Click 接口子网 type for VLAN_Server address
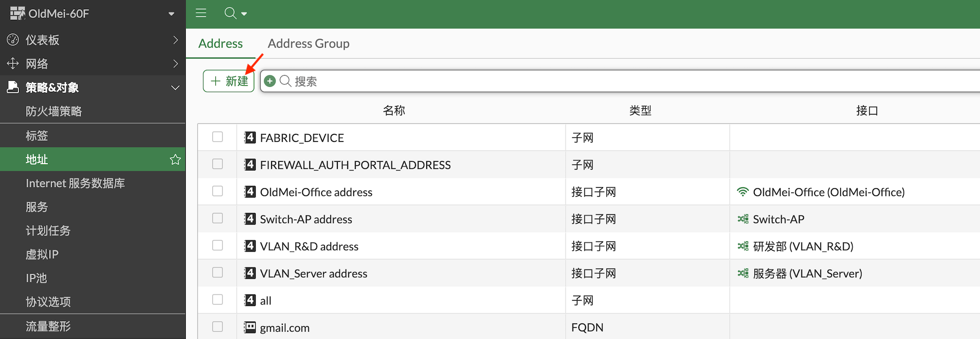980x339 pixels. pyautogui.click(x=594, y=273)
